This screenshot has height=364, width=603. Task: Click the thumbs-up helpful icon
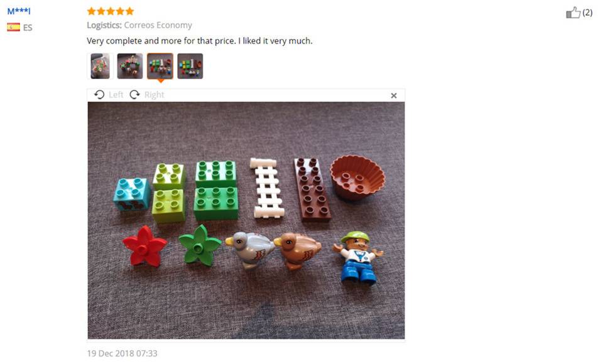(573, 13)
